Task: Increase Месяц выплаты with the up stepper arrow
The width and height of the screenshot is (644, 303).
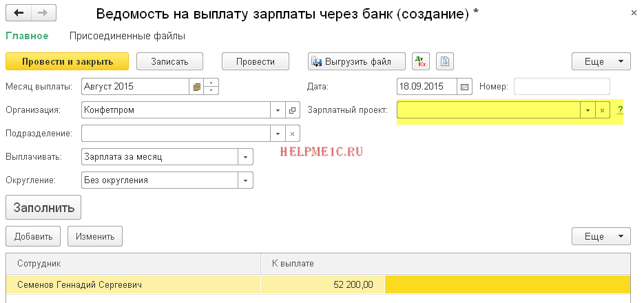Action: (211, 83)
